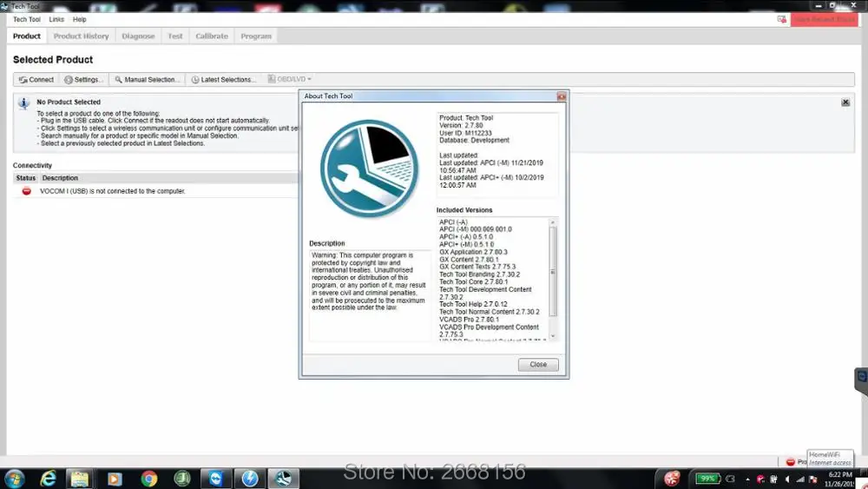Open lightning bolt app on taskbar
Image resolution: width=868 pixels, height=489 pixels.
coord(250,479)
